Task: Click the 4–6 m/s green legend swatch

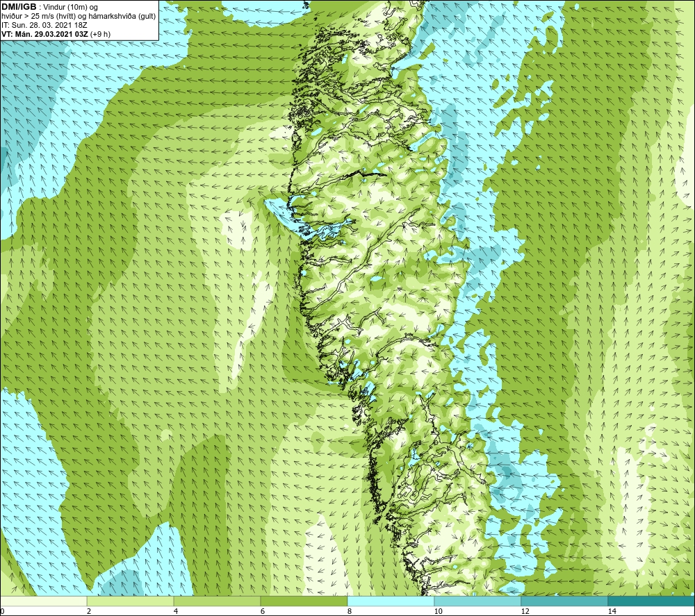Action: pyautogui.click(x=217, y=601)
